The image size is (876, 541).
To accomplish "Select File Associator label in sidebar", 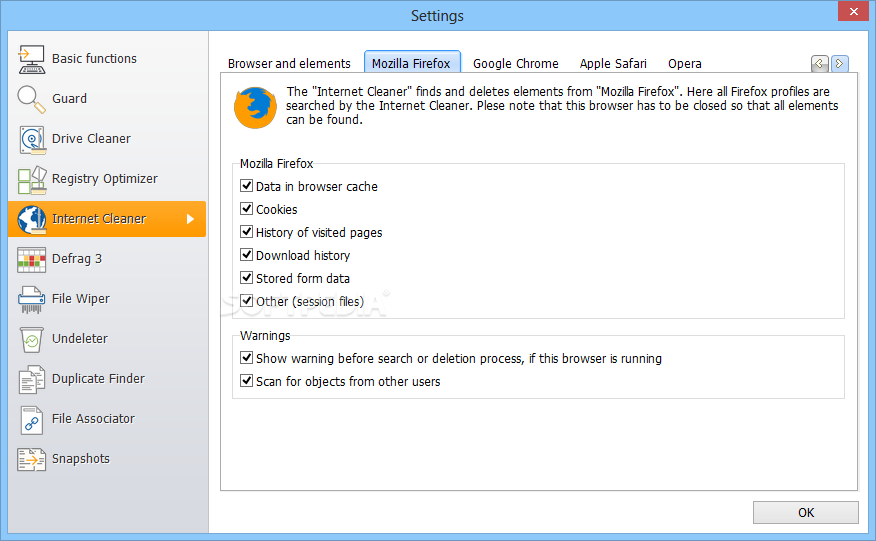I will 93,419.
